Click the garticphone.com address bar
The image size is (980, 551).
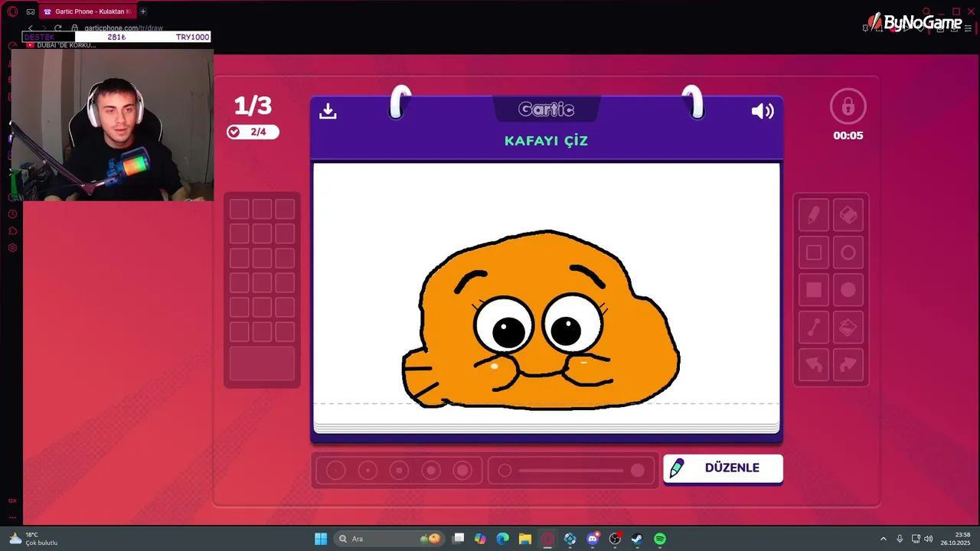[122, 28]
